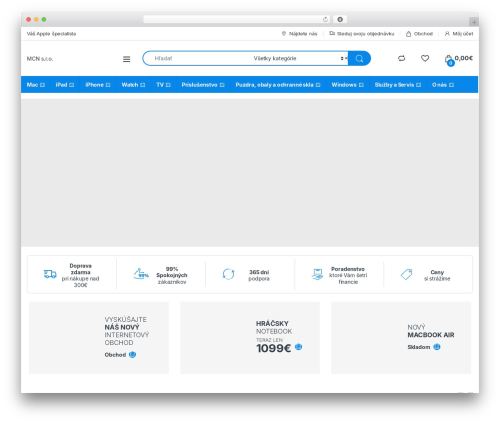Open the O nás menu
The height and width of the screenshot is (423, 500).
click(443, 85)
